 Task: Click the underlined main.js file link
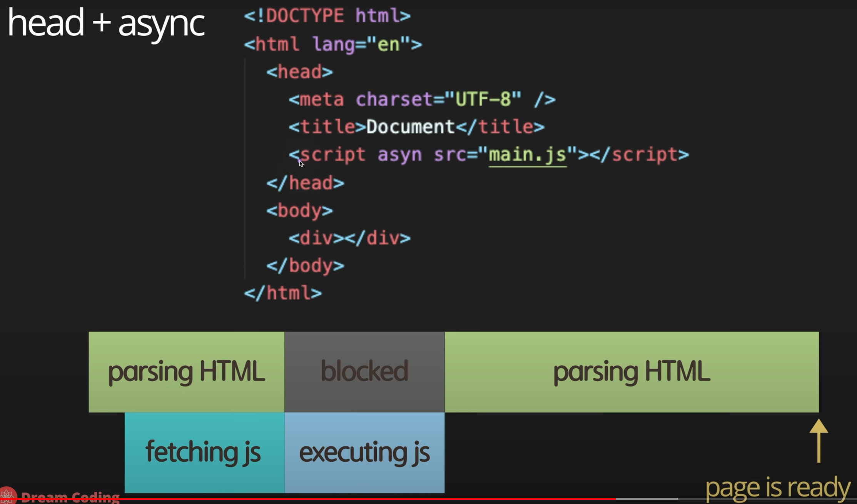527,155
